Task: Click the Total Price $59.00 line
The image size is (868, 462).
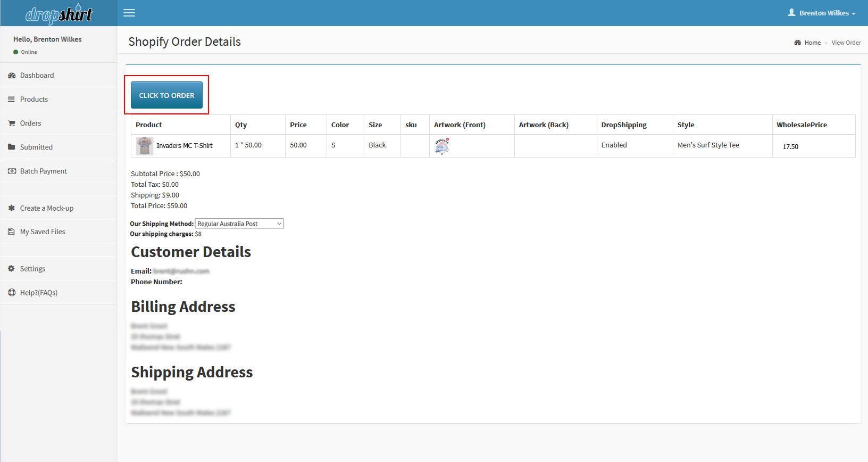Action: coord(159,206)
